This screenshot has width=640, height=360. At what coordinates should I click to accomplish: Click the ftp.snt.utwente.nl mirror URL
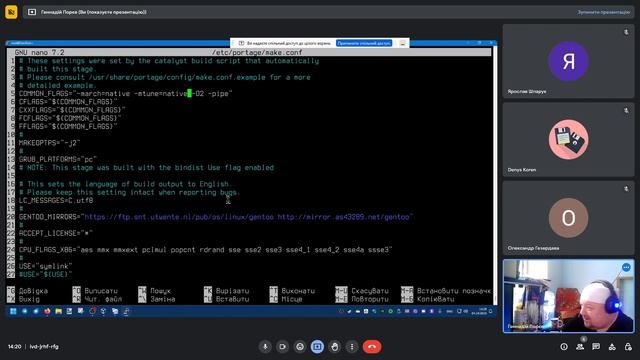[x=179, y=217]
